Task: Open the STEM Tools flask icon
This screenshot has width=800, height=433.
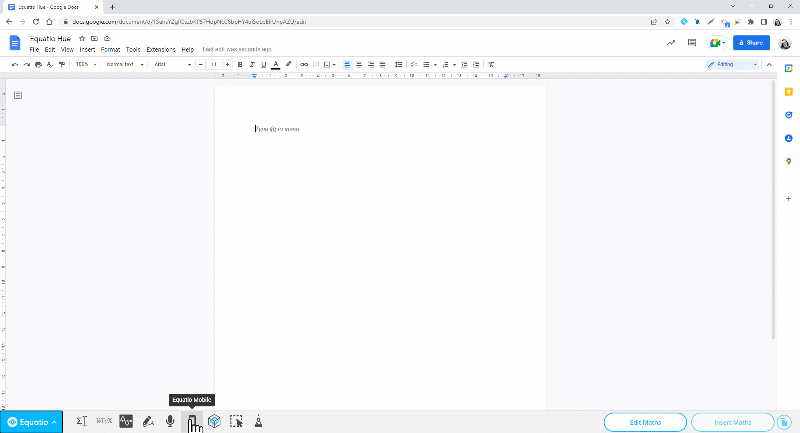Action: pos(259,421)
